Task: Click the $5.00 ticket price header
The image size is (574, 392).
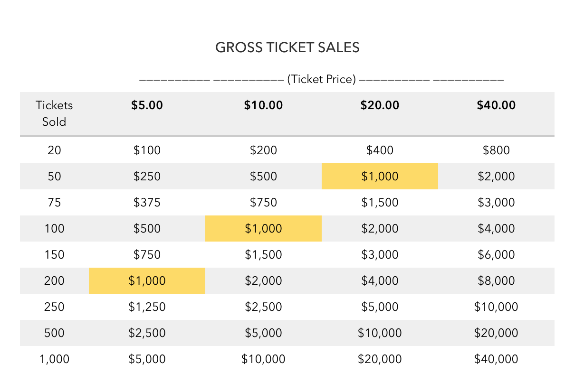Action: (147, 105)
